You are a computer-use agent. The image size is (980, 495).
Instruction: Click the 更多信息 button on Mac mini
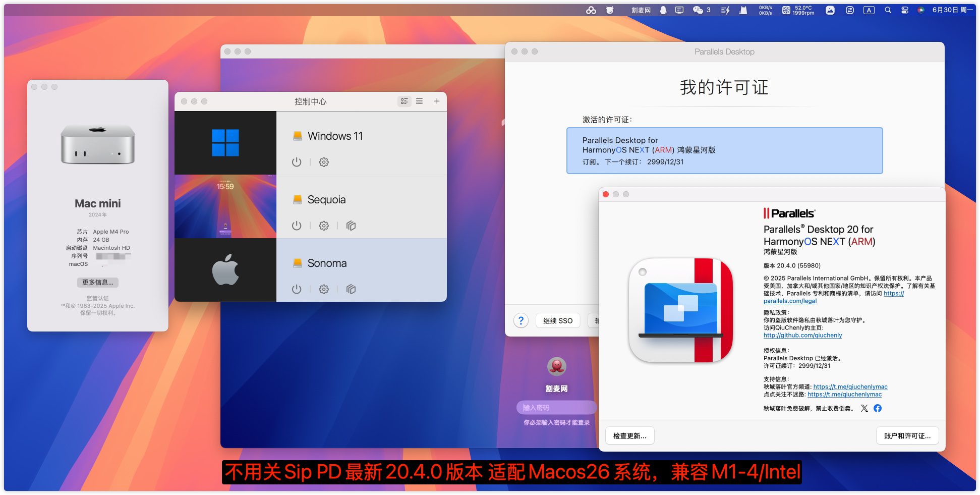(98, 283)
